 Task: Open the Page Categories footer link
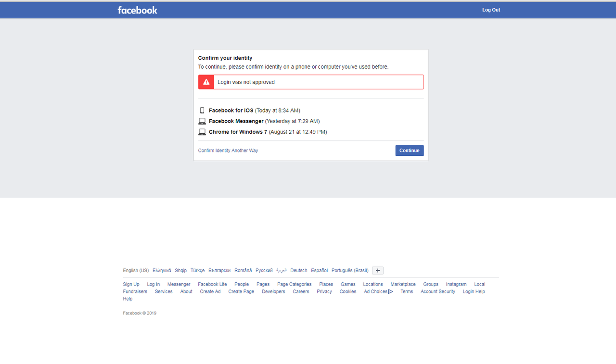click(x=295, y=285)
